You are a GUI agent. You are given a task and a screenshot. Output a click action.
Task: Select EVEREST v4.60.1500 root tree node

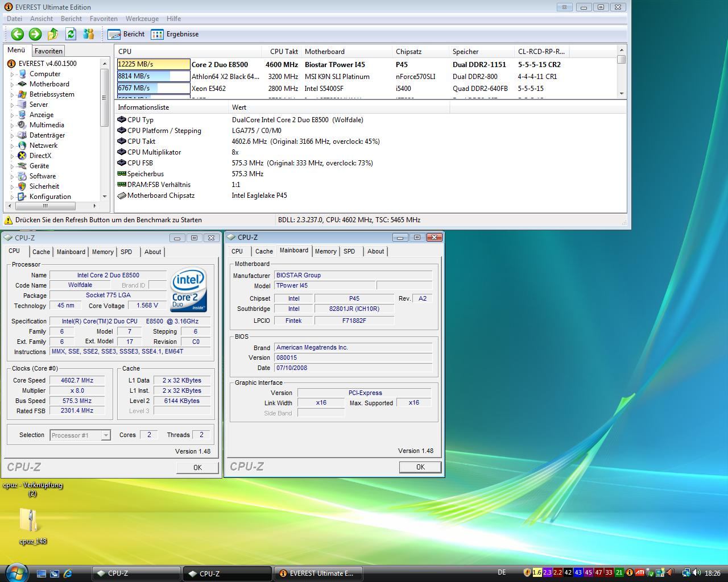point(47,64)
